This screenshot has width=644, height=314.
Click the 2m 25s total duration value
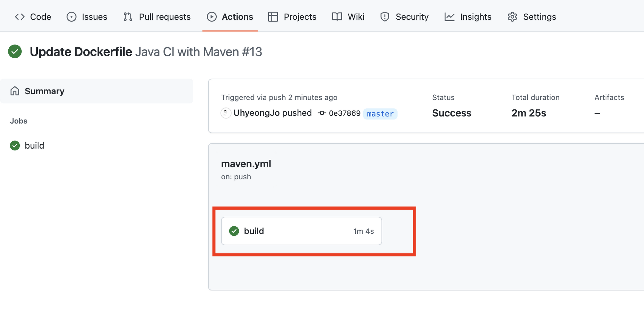[x=529, y=113]
